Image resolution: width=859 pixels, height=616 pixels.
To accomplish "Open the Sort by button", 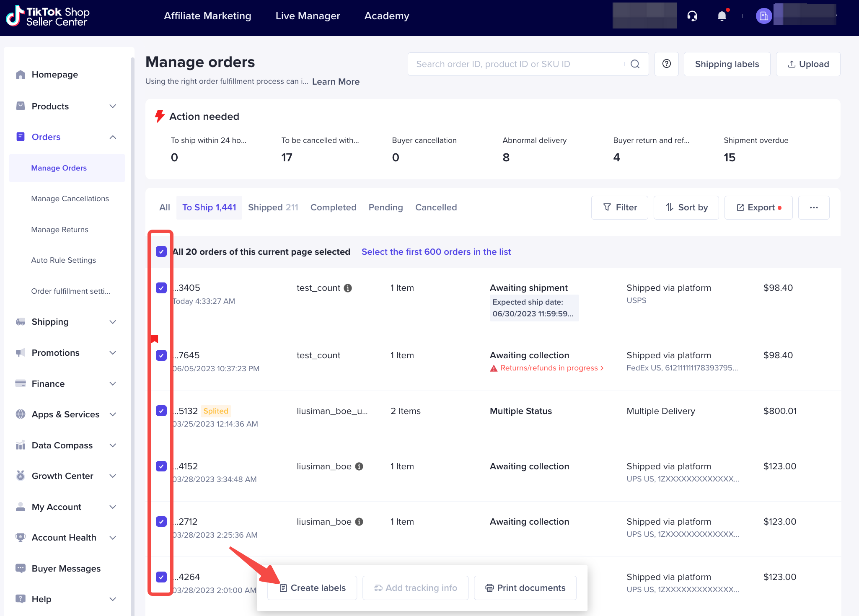I will pyautogui.click(x=686, y=207).
